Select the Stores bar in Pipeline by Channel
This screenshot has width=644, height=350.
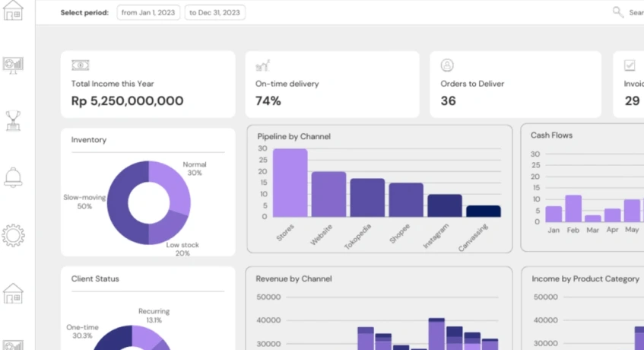[x=290, y=183]
